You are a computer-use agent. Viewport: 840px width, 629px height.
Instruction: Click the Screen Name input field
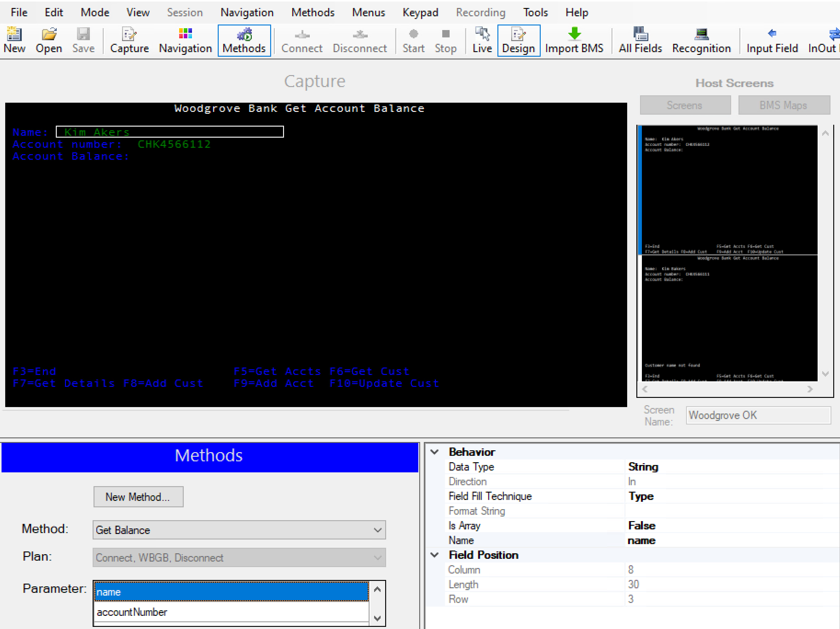[759, 415]
